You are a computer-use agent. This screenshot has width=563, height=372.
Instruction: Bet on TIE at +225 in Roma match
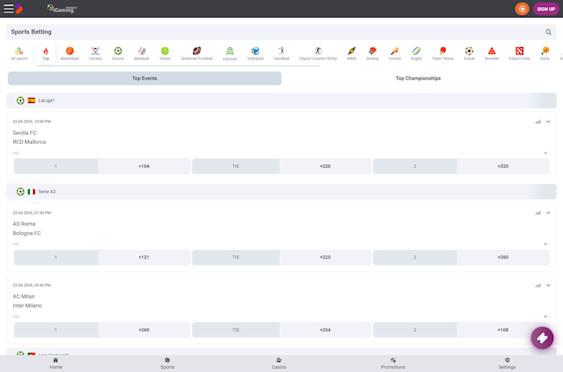tap(281, 257)
